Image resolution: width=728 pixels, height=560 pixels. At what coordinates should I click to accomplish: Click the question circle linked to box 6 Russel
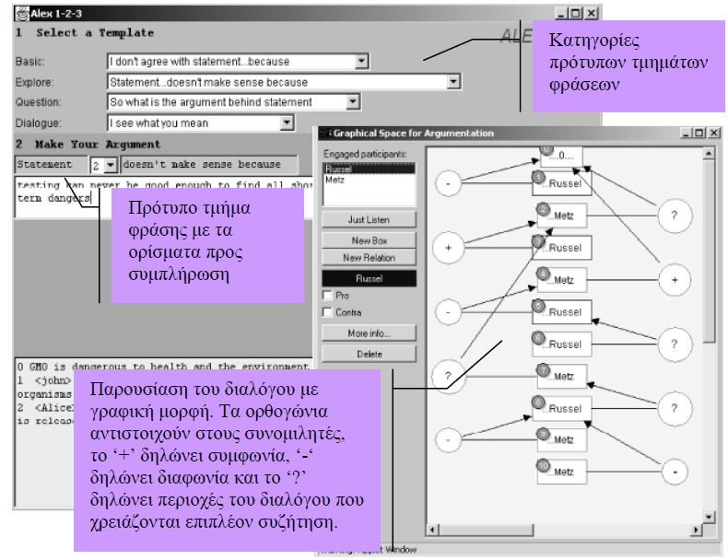click(x=675, y=344)
